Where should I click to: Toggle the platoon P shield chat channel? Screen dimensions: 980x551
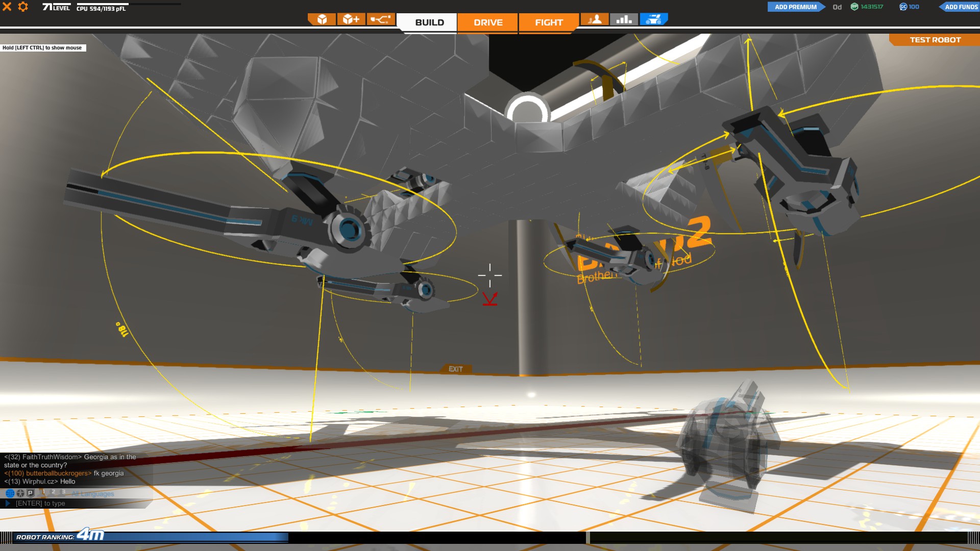[x=31, y=493]
